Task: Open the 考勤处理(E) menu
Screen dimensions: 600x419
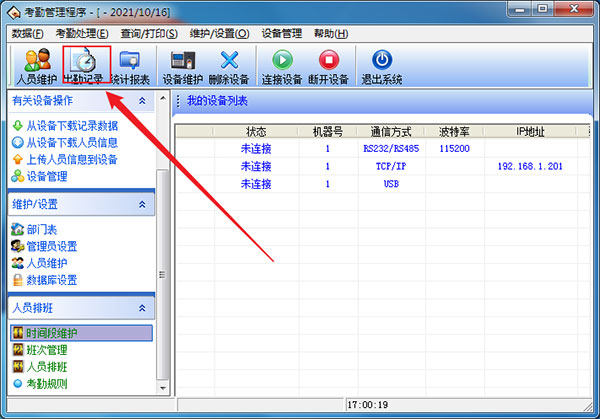Action: tap(82, 34)
